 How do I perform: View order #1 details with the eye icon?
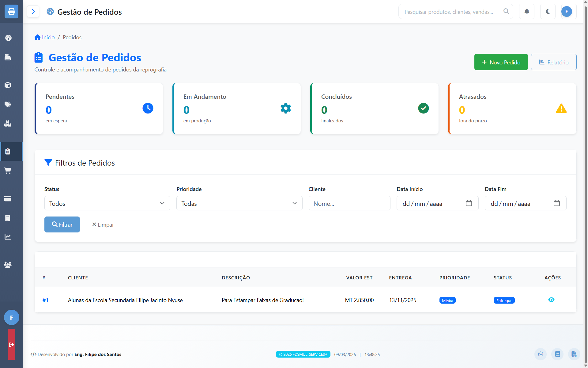click(551, 300)
